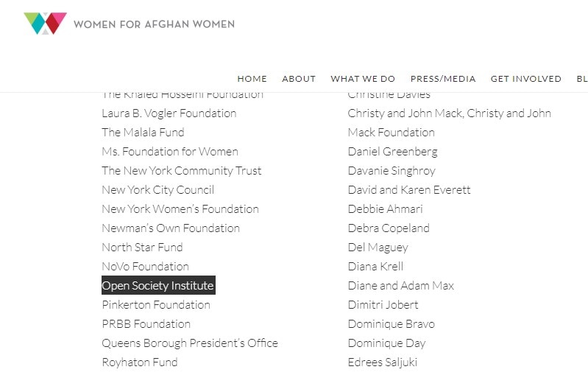The height and width of the screenshot is (375, 588).
Task: Open the ABOUT menu item
Action: (x=299, y=79)
